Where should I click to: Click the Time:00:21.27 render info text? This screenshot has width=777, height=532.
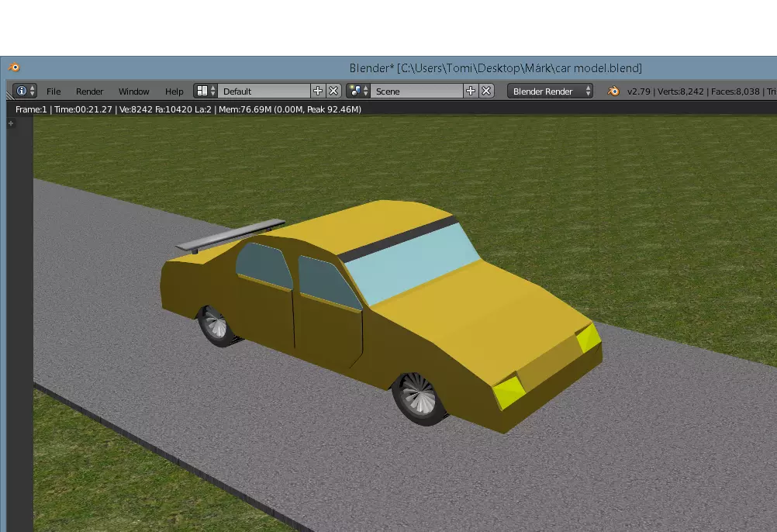[83, 109]
